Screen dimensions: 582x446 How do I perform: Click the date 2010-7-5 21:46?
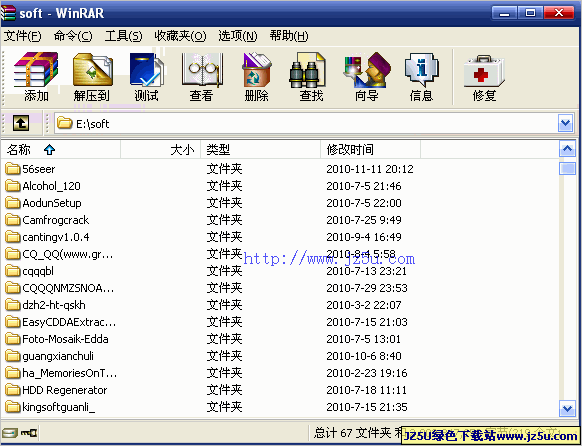(364, 186)
